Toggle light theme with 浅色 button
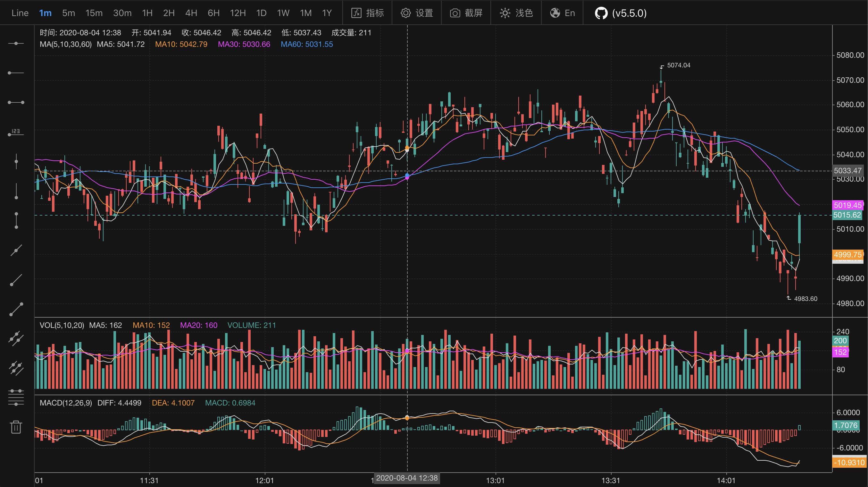 pos(516,13)
